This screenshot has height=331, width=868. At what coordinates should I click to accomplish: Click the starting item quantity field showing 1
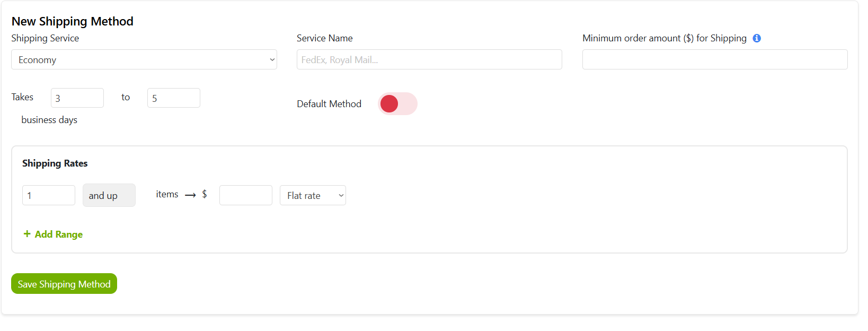[49, 196]
